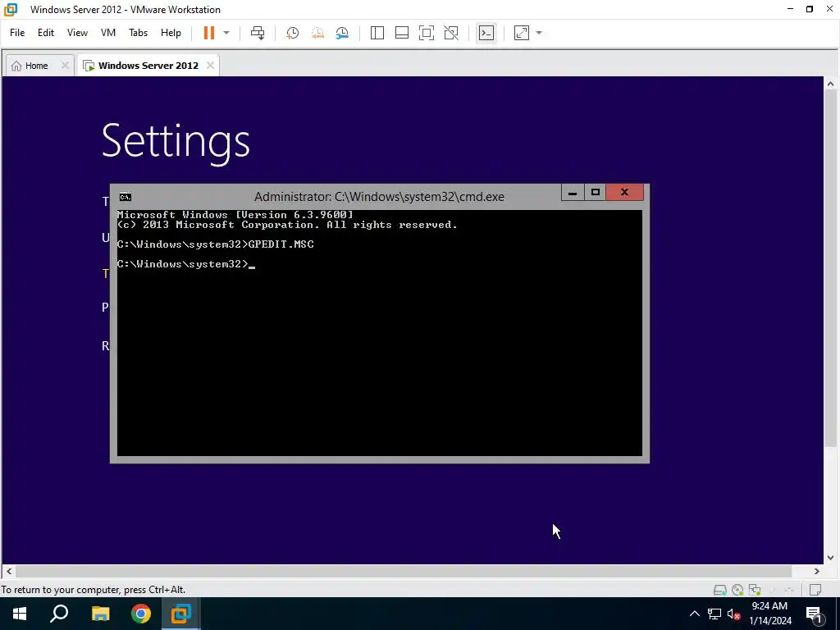This screenshot has width=840, height=630.
Task: Open the power options dropdown arrow beside pause
Action: [226, 33]
